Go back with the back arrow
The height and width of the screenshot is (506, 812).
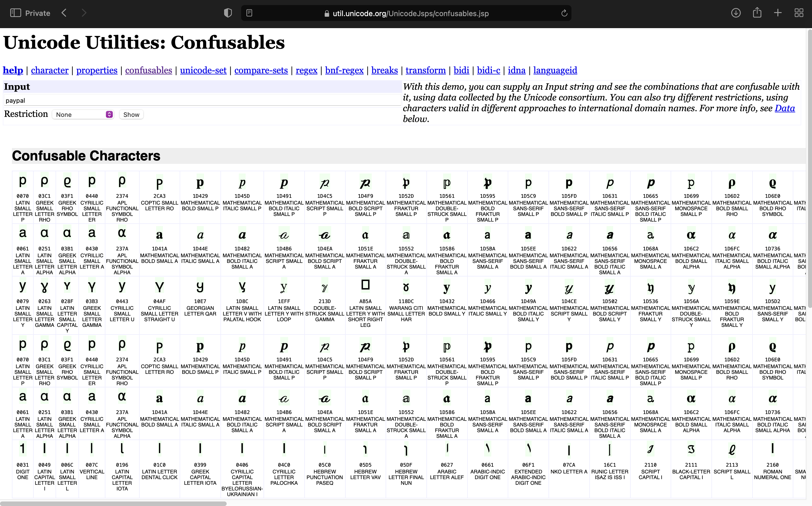[x=64, y=13]
